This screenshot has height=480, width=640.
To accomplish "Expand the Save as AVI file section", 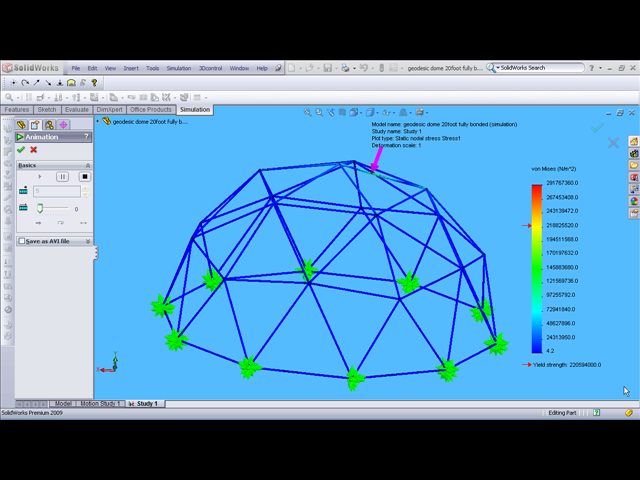I will tap(88, 241).
